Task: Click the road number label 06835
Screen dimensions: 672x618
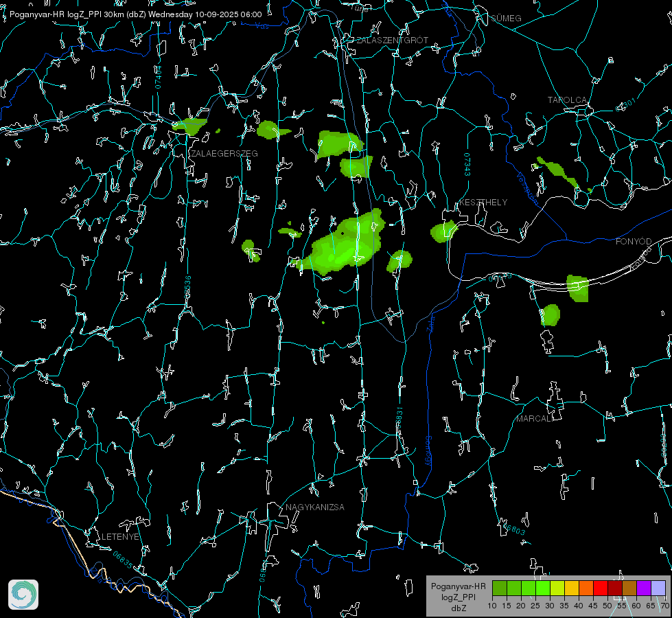Action: [x=123, y=560]
